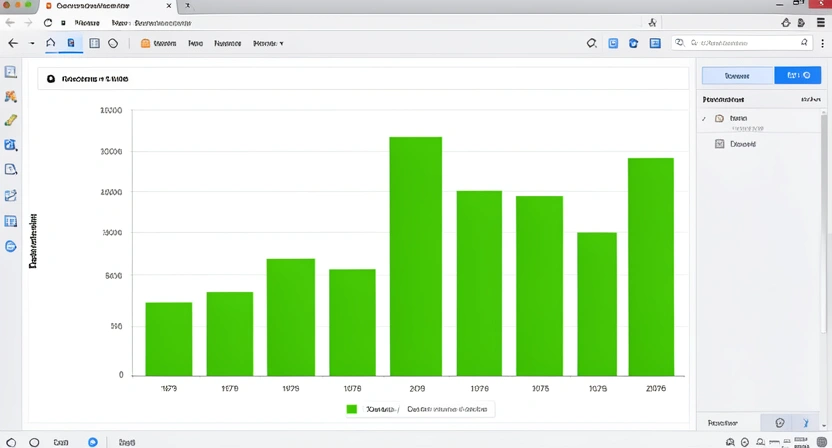The image size is (832, 448).
Task: Click the tallest green bar in chart
Action: coord(415,255)
